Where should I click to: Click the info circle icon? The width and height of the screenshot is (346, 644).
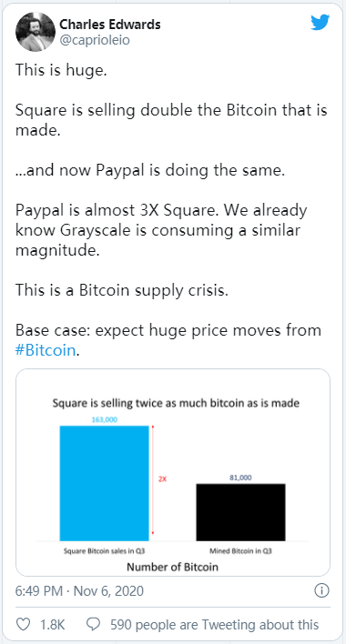(321, 590)
